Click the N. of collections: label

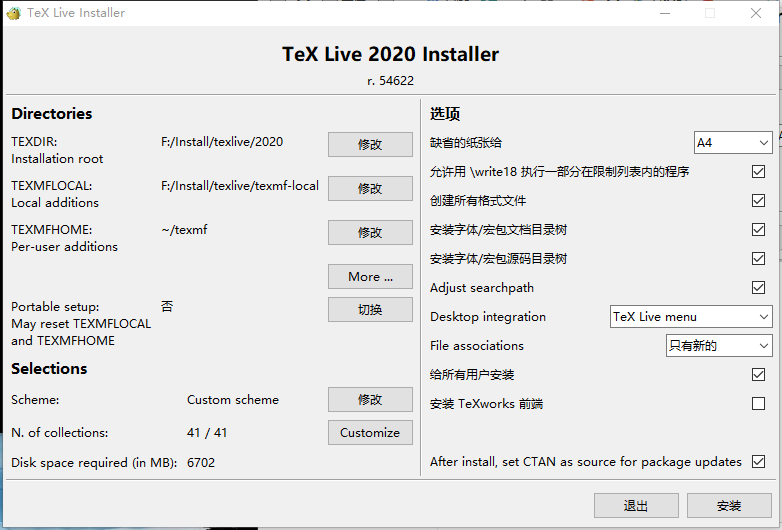coord(59,433)
